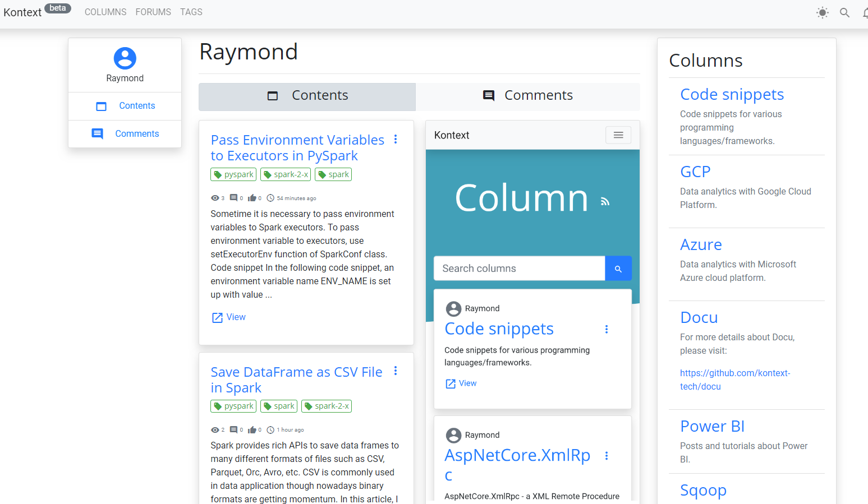Screen dimensions: 868x504
Task: Click comment count icon on Save DataFrame post
Action: (x=233, y=430)
